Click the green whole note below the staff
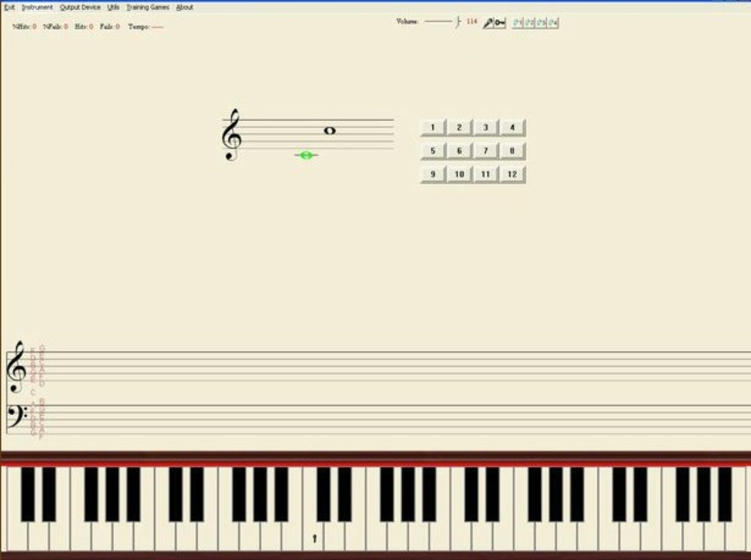The image size is (751, 560). click(306, 155)
